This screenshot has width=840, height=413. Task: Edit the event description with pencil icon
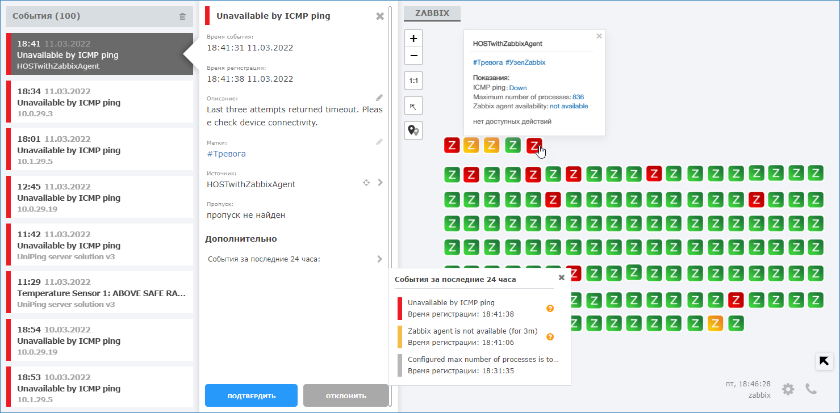[x=379, y=98]
